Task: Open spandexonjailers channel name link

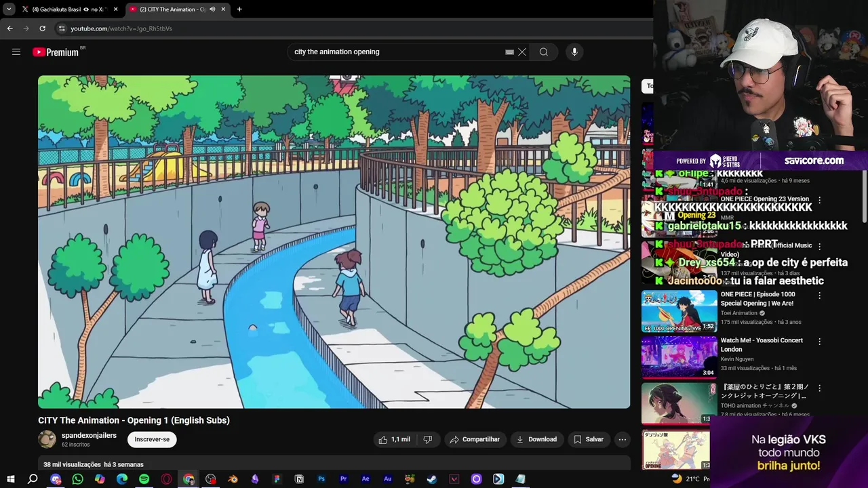Action: coord(89,435)
